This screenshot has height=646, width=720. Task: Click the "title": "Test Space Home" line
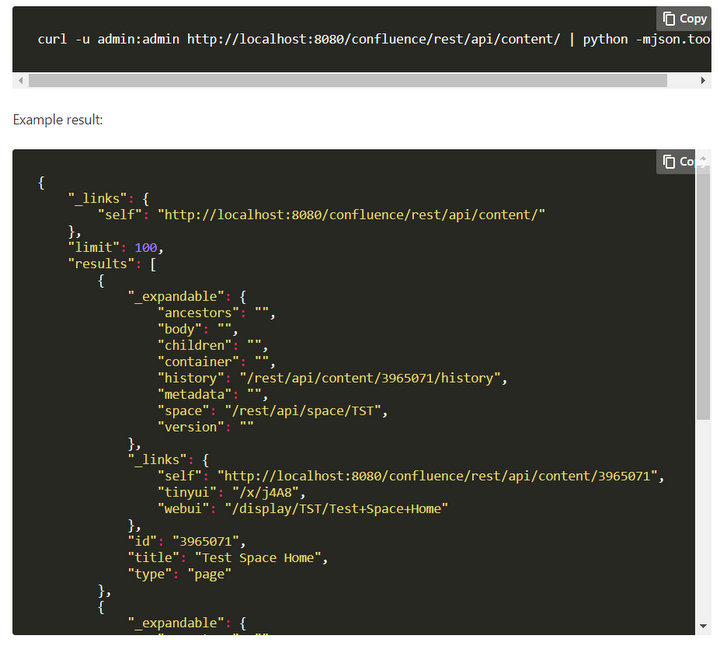228,558
